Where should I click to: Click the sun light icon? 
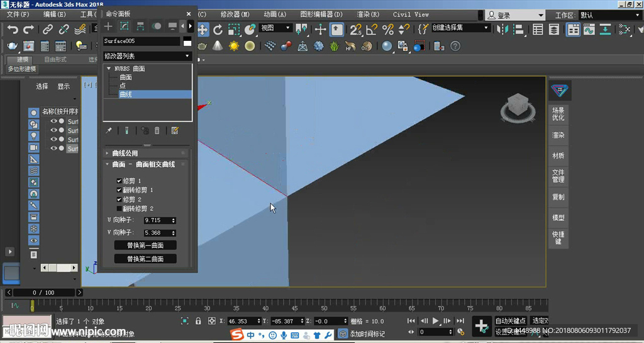click(x=234, y=47)
